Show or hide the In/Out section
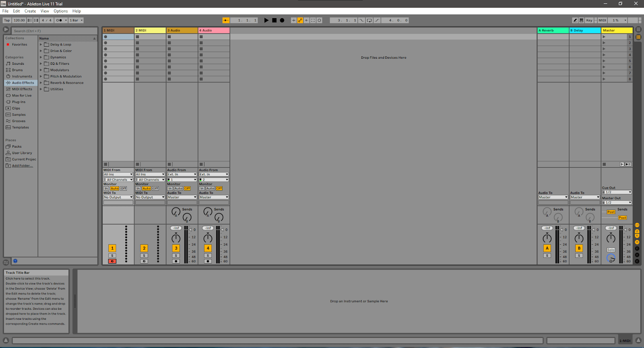Screen dimensions: 644x348 pos(637,225)
